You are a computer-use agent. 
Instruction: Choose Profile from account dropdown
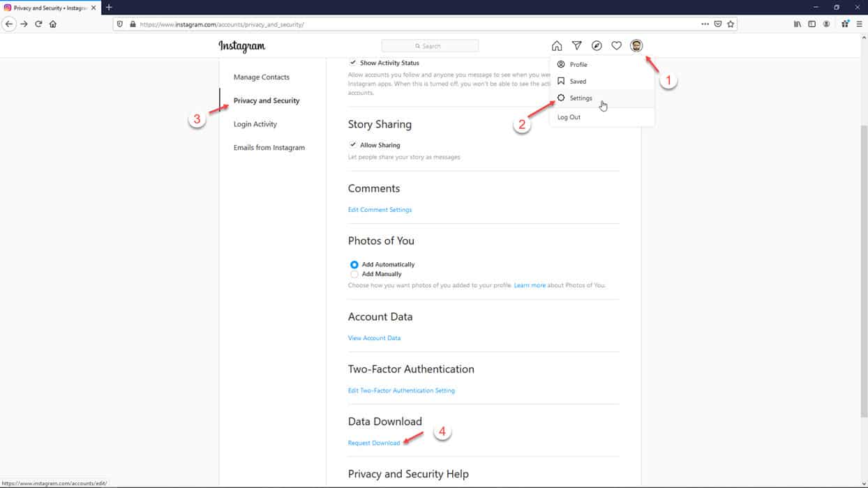[x=602, y=65]
